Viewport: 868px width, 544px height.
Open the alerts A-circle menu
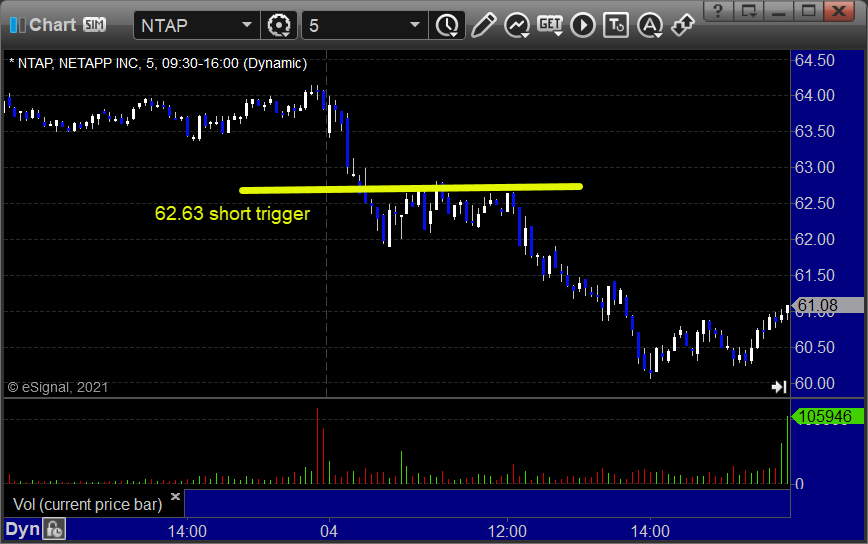click(x=650, y=25)
